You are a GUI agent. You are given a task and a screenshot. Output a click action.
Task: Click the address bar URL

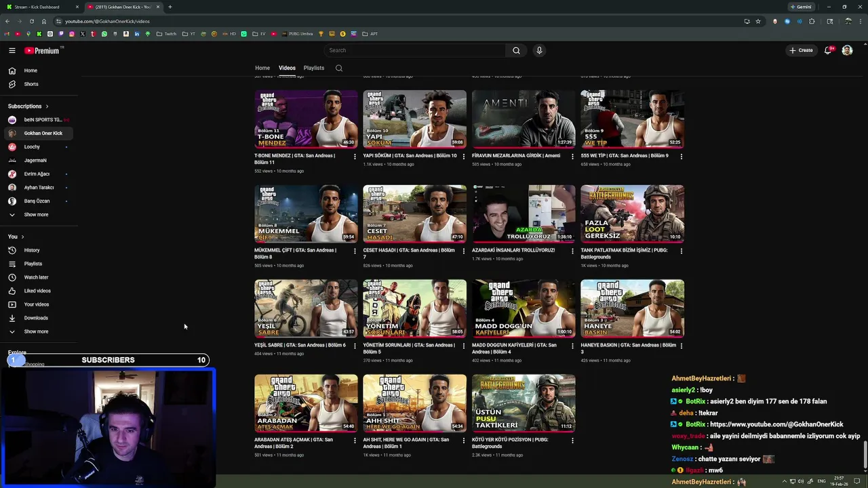tap(107, 21)
